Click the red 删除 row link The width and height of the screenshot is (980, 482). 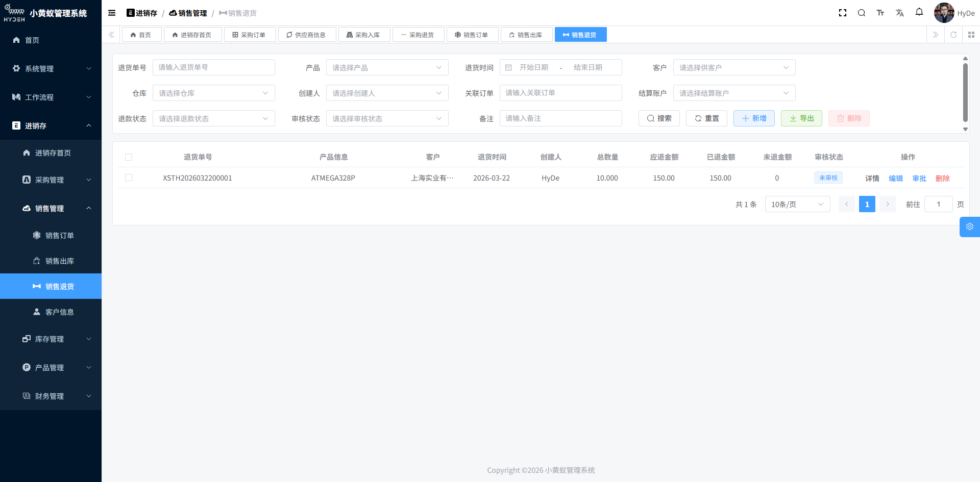[x=943, y=178]
